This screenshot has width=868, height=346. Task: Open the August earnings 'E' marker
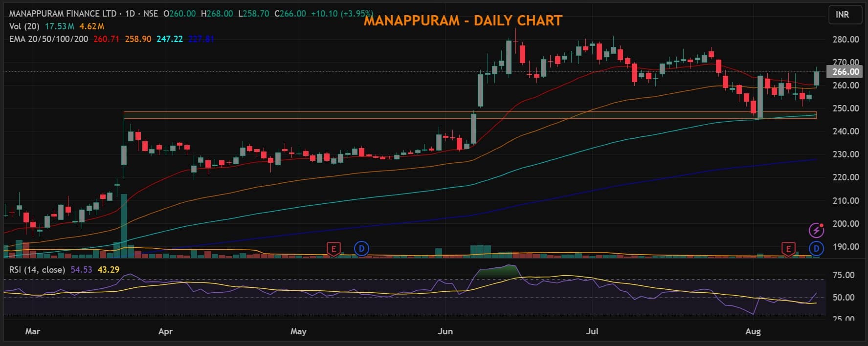pyautogui.click(x=788, y=249)
